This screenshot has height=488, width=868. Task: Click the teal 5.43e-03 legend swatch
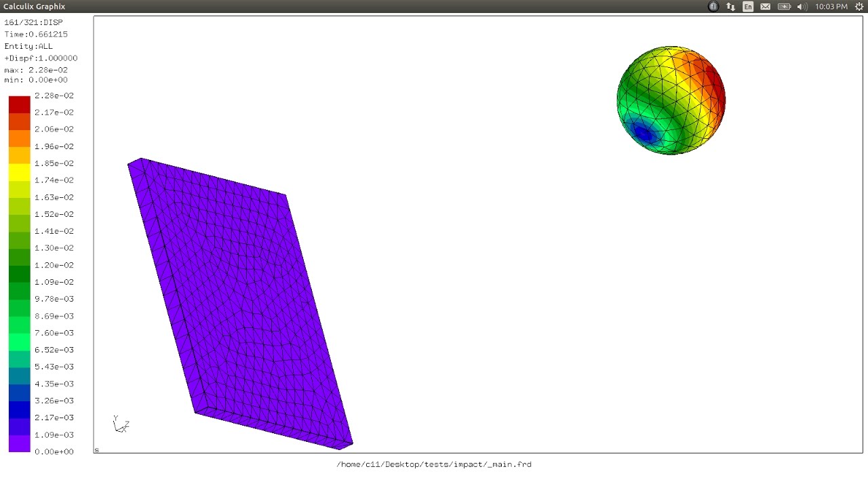(19, 359)
